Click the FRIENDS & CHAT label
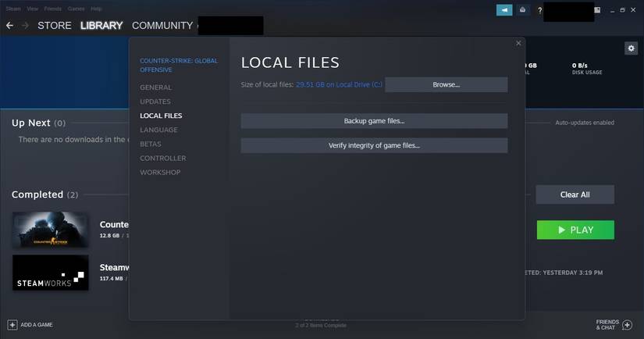 (x=607, y=325)
